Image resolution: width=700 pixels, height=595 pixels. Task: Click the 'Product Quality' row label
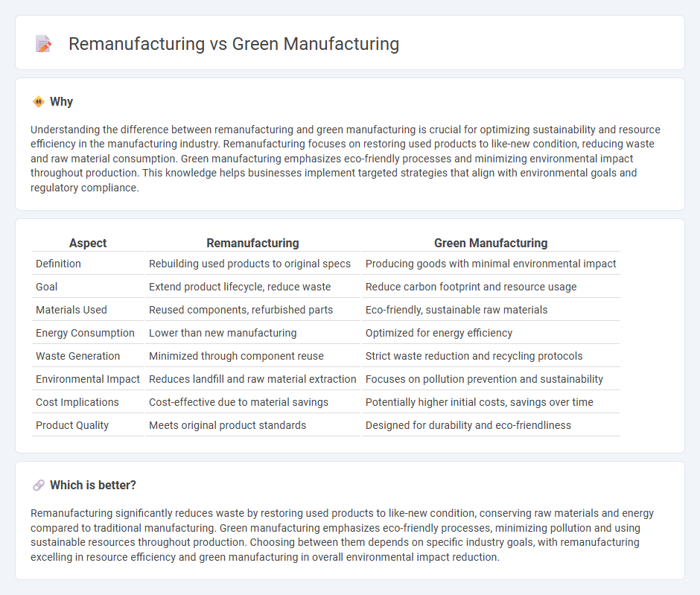pos(72,425)
